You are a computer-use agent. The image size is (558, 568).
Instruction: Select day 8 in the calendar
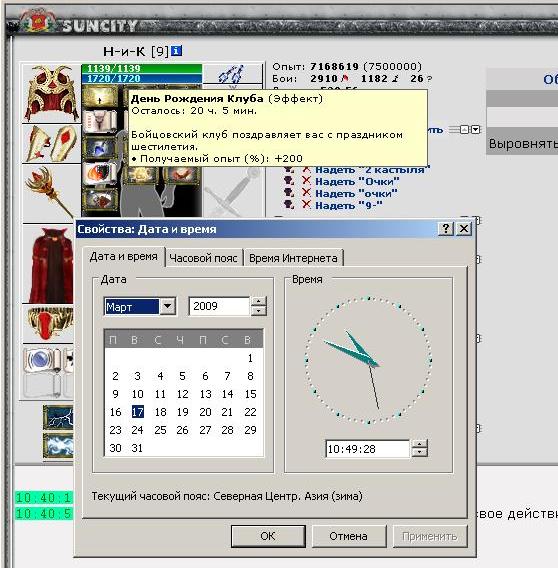click(x=250, y=376)
